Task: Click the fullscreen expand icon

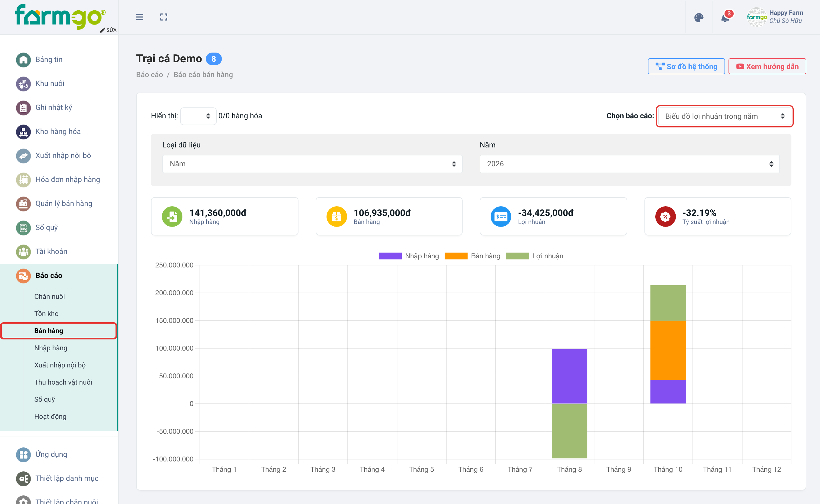Action: [x=164, y=17]
